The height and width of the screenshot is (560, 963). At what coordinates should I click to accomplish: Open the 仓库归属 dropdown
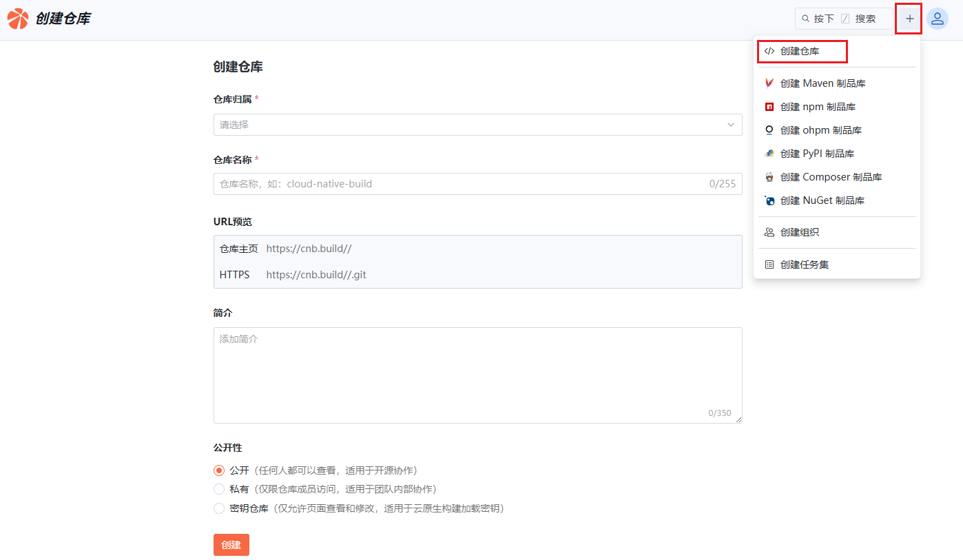click(x=477, y=125)
